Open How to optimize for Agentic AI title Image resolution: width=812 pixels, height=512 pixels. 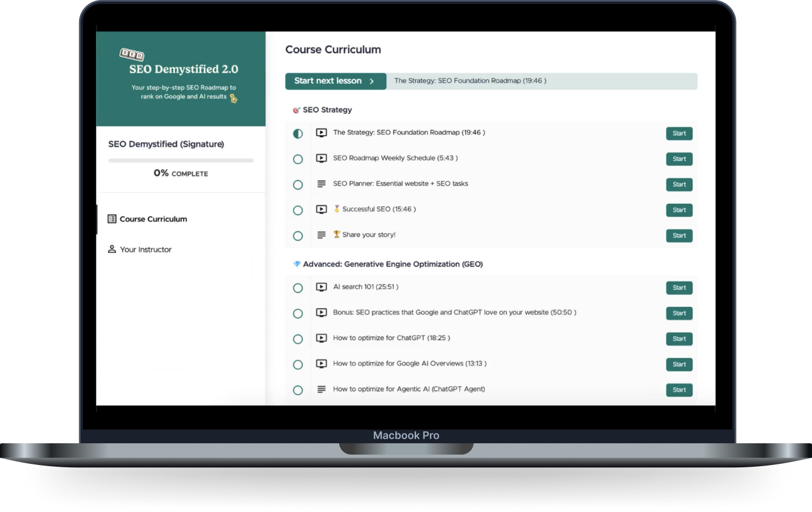(409, 389)
